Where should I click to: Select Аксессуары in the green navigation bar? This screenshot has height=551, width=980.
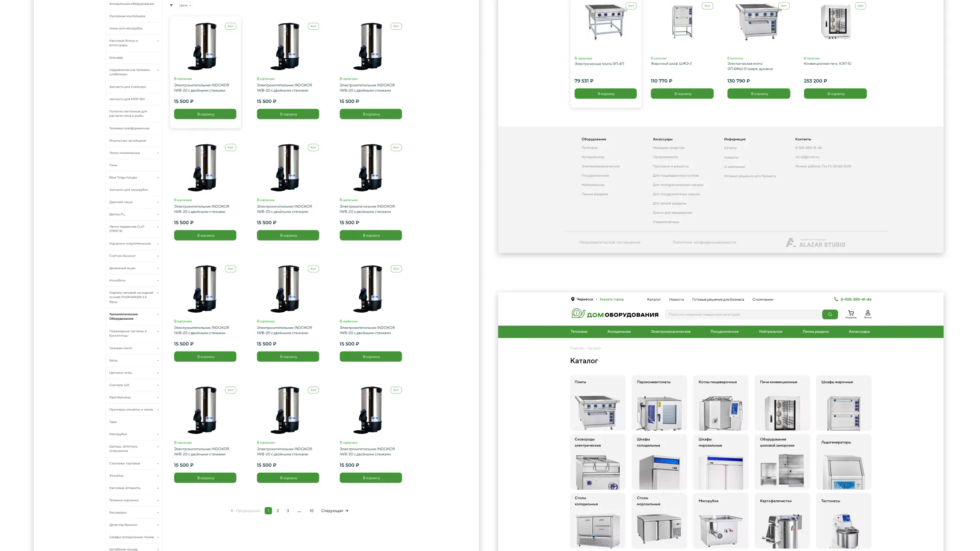(x=859, y=331)
